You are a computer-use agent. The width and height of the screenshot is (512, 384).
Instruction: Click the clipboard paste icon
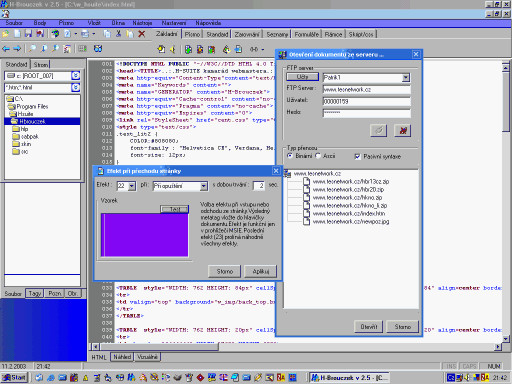130,34
